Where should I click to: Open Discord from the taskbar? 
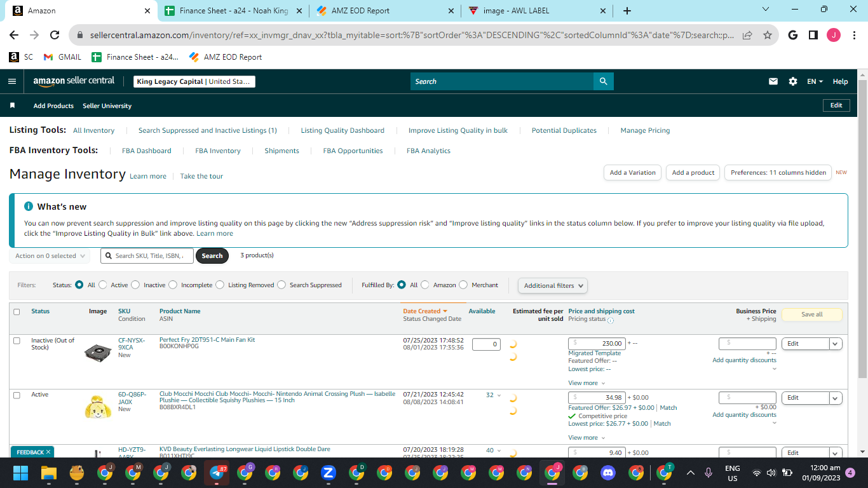608,473
